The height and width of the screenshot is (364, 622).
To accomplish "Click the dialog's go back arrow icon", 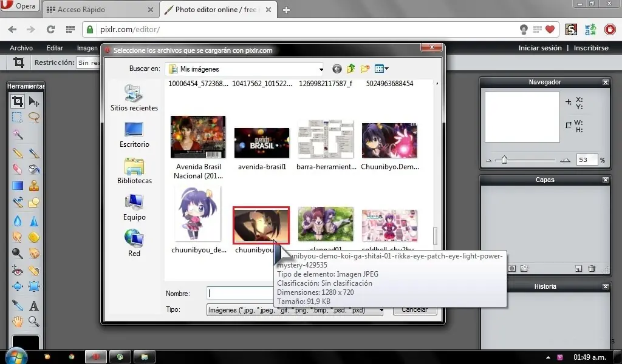I will pyautogui.click(x=337, y=69).
